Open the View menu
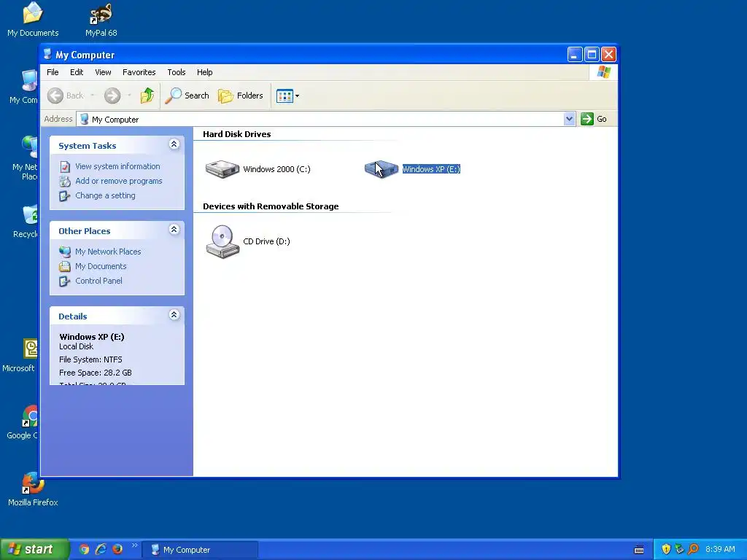Screen dimensions: 747x560 pos(103,72)
